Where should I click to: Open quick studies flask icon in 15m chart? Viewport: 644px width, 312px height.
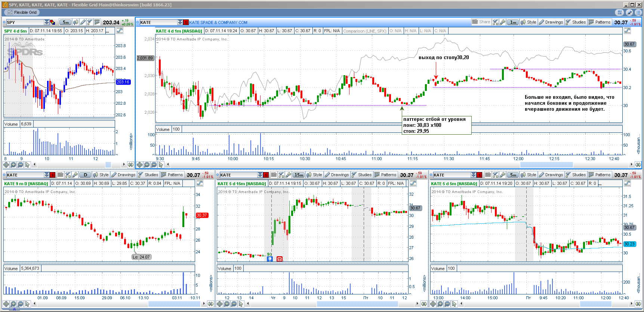(x=281, y=175)
